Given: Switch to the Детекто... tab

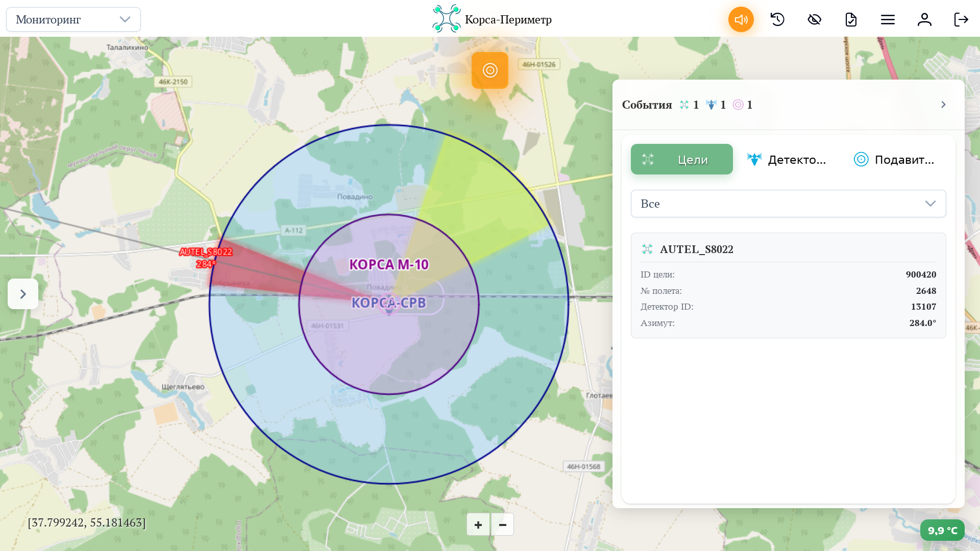Looking at the screenshot, I should click(x=787, y=159).
